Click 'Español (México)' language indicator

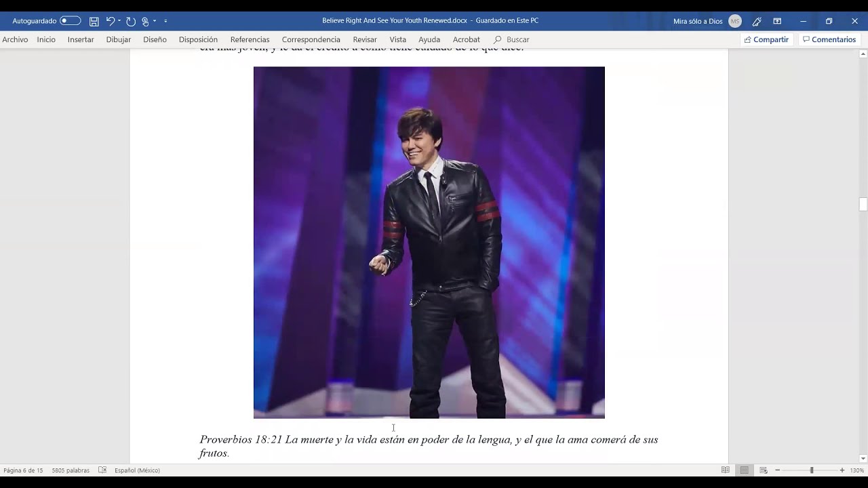(137, 470)
